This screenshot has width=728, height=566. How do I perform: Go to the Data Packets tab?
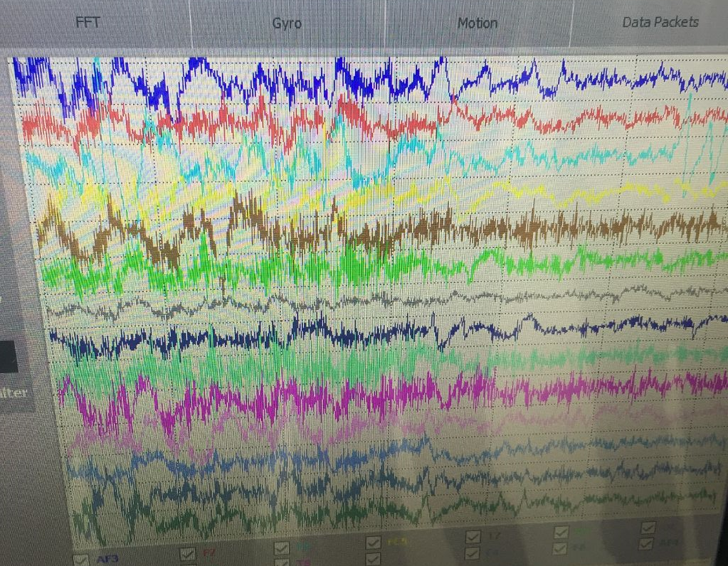(x=660, y=22)
